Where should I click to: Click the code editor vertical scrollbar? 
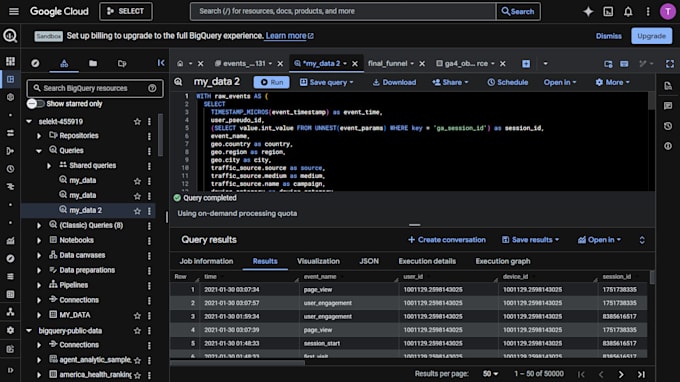pos(651,101)
